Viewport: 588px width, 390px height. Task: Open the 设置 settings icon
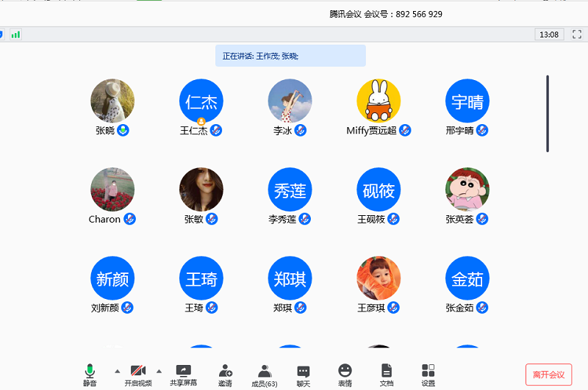(428, 374)
